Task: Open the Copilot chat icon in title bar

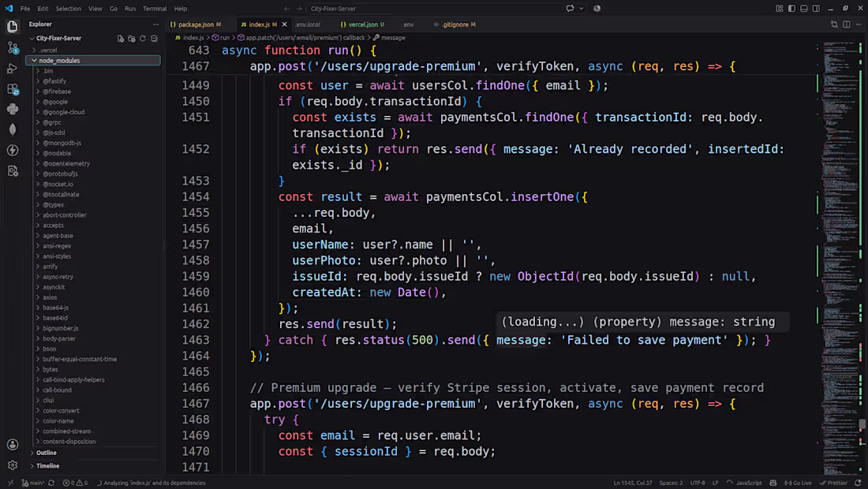Action: (570, 9)
